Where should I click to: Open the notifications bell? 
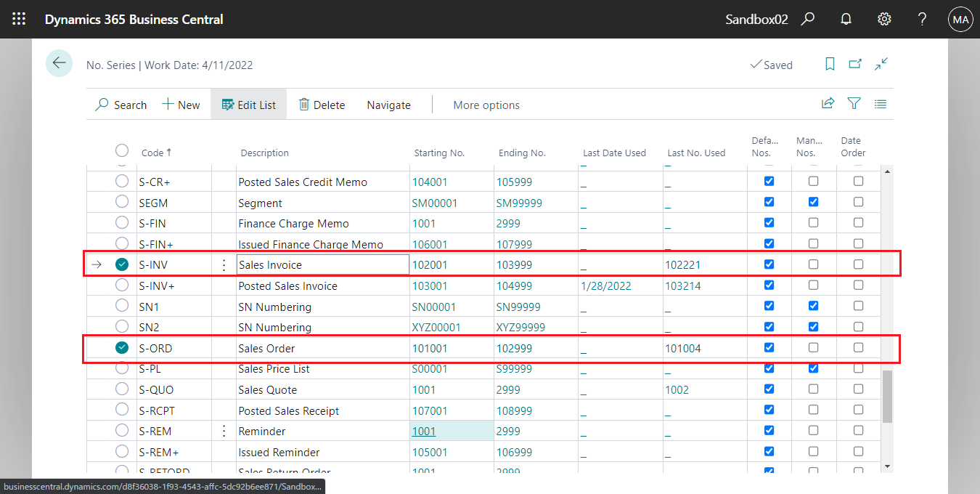846,19
